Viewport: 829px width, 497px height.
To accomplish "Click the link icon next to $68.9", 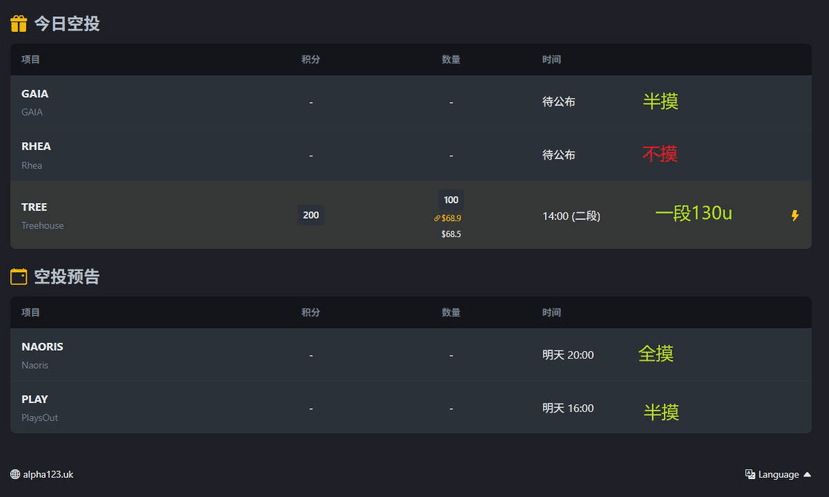I will (437, 218).
